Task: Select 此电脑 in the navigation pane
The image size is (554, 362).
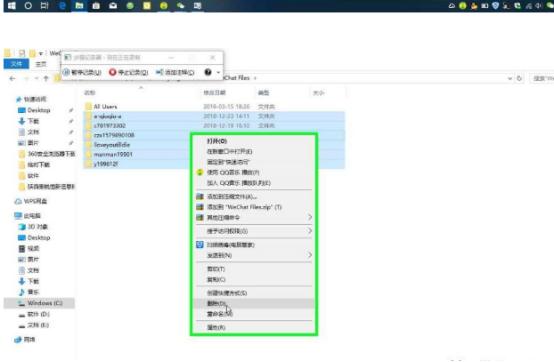Action: pyautogui.click(x=32, y=215)
